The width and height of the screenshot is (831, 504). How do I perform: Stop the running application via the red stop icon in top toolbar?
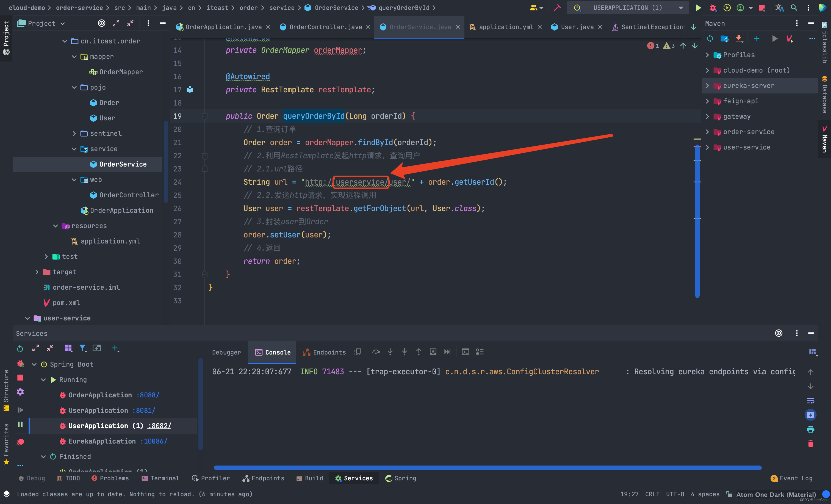(761, 8)
